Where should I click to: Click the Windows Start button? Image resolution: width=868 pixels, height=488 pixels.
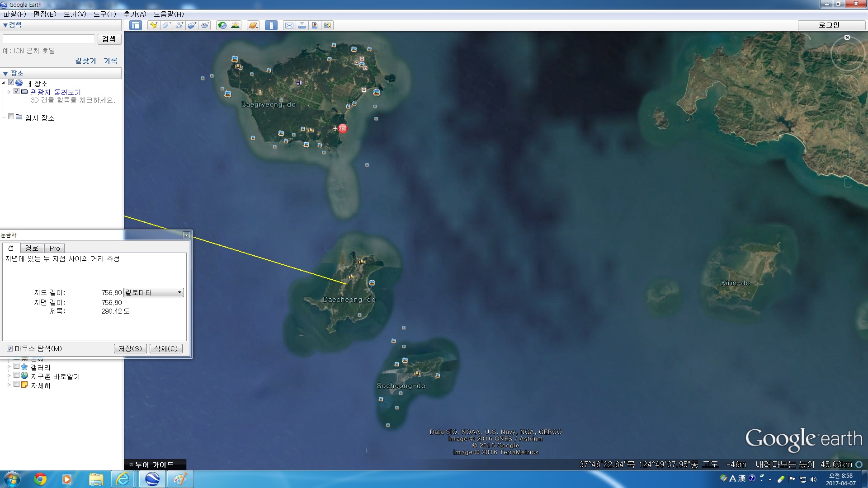(x=12, y=479)
